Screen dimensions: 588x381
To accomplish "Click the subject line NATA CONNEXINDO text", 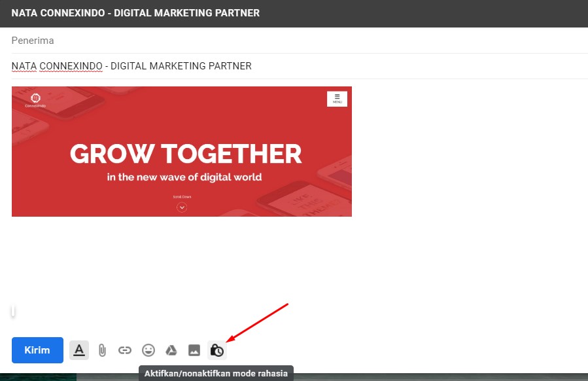I will click(x=131, y=66).
